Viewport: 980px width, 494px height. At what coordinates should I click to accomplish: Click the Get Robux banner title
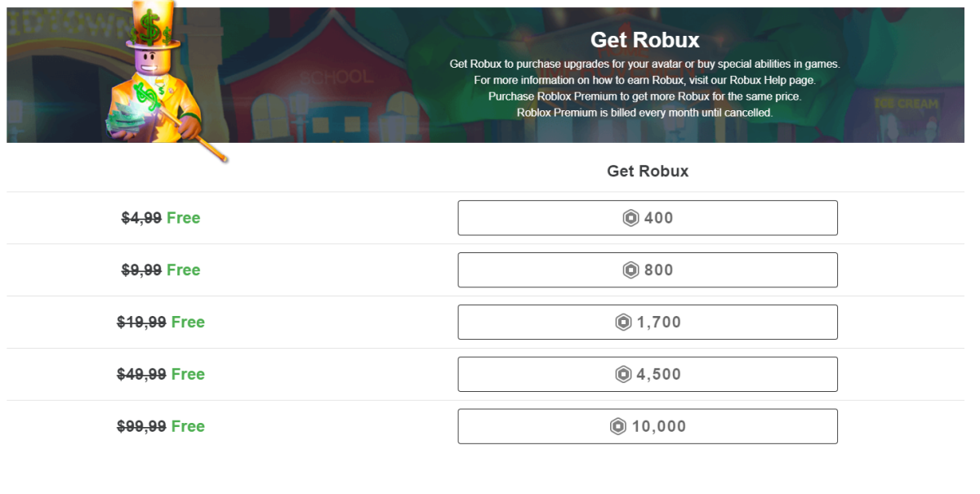[644, 40]
